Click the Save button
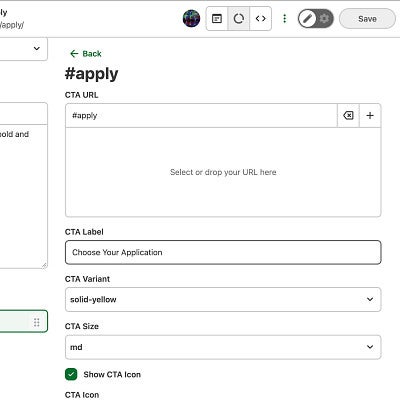The width and height of the screenshot is (400, 400). tap(367, 19)
